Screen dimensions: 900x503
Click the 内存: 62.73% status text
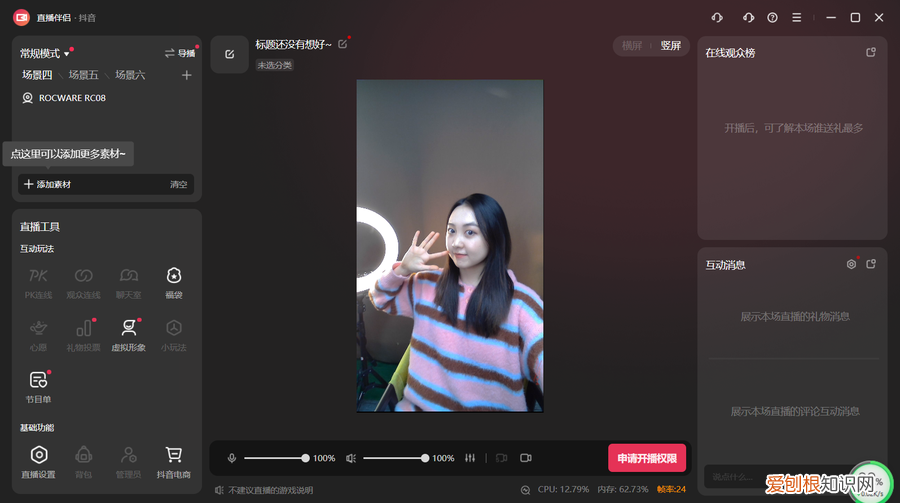(x=622, y=489)
